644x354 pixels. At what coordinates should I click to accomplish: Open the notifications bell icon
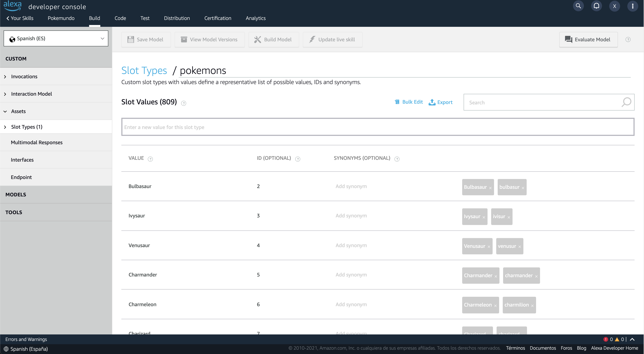pyautogui.click(x=596, y=6)
